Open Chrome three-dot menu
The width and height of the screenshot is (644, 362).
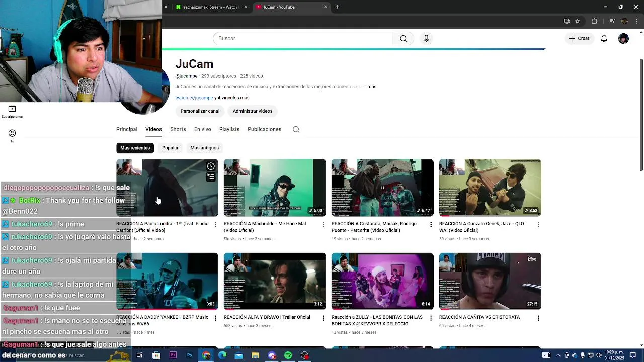(636, 21)
